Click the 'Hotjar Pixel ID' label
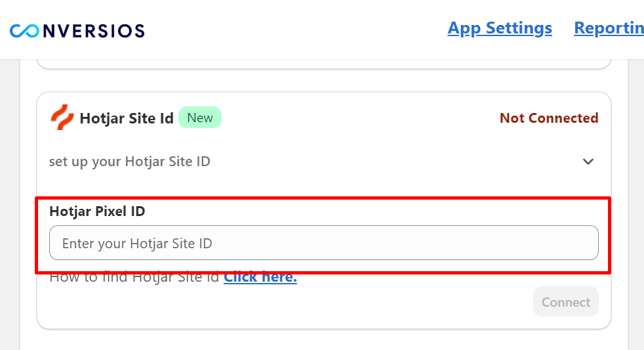 point(97,211)
